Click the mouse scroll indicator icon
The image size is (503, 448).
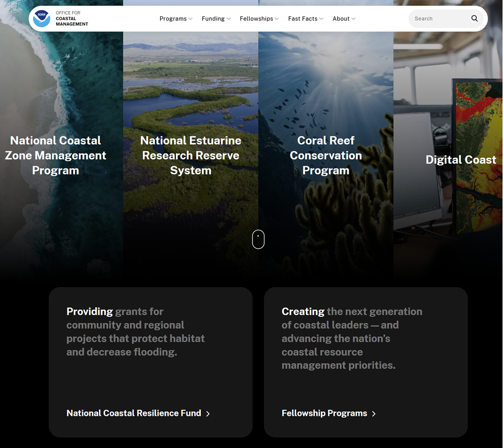258,239
